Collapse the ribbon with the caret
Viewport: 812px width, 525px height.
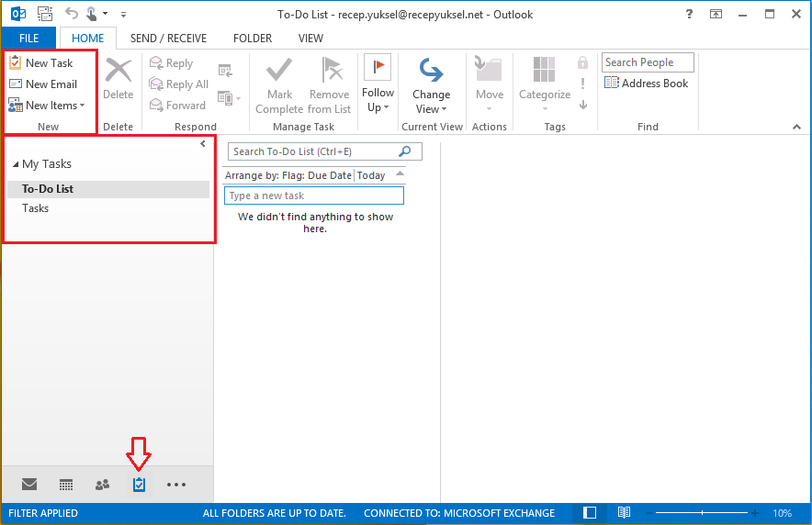(x=796, y=127)
